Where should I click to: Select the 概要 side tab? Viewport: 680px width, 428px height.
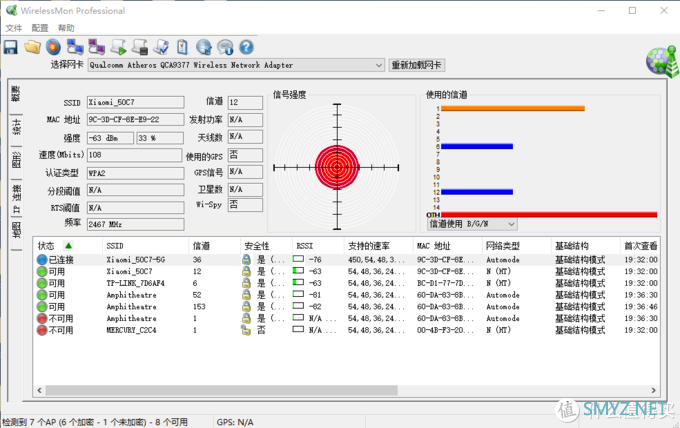[x=16, y=94]
